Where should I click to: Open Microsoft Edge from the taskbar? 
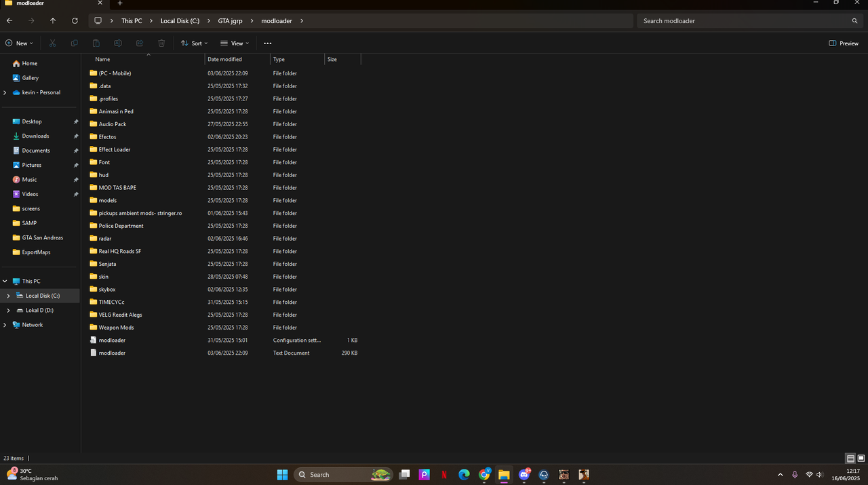point(464,475)
